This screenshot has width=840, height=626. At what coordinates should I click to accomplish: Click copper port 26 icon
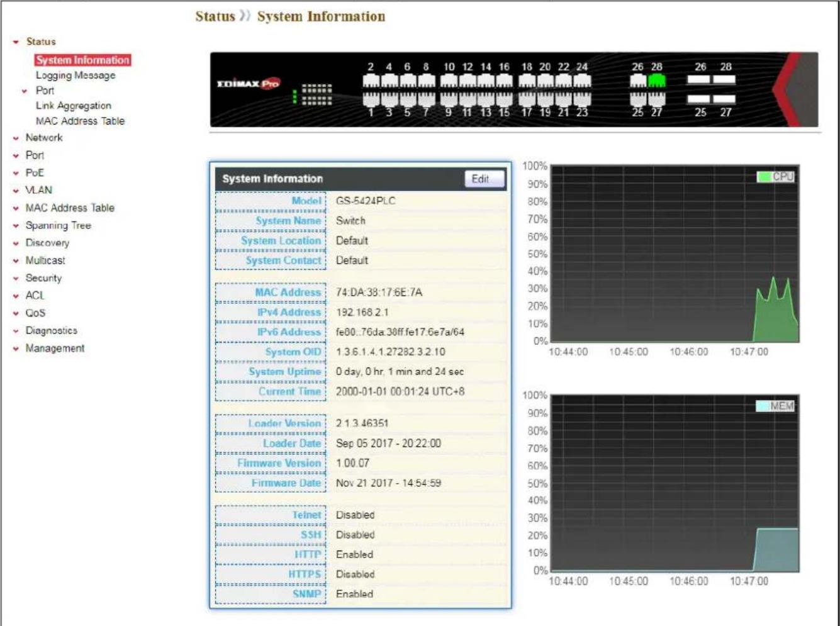[x=638, y=81]
